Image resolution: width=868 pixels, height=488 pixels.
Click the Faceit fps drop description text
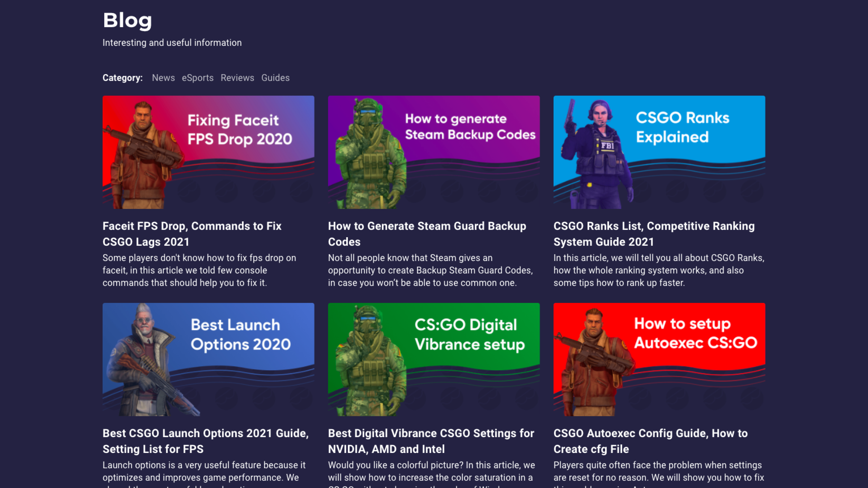tap(199, 270)
